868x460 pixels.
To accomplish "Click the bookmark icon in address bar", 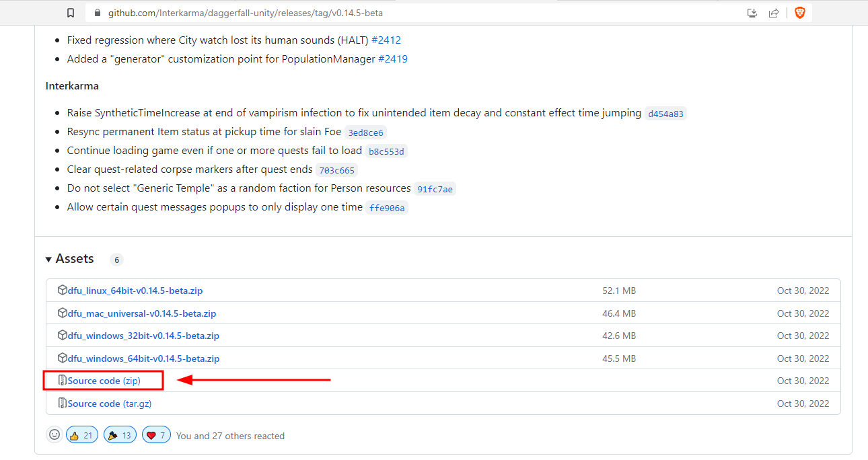I will [71, 13].
